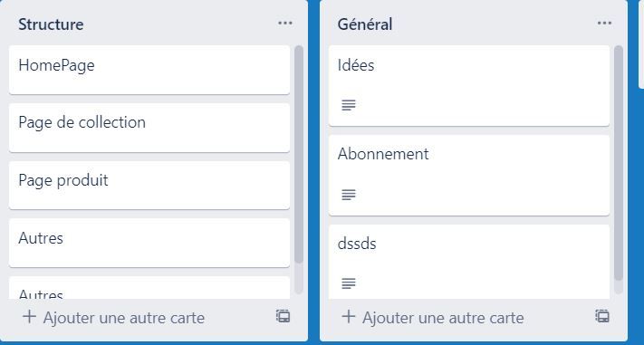Click the description icon on dssds card
Image resolution: width=644 pixels, height=345 pixels.
tap(349, 283)
